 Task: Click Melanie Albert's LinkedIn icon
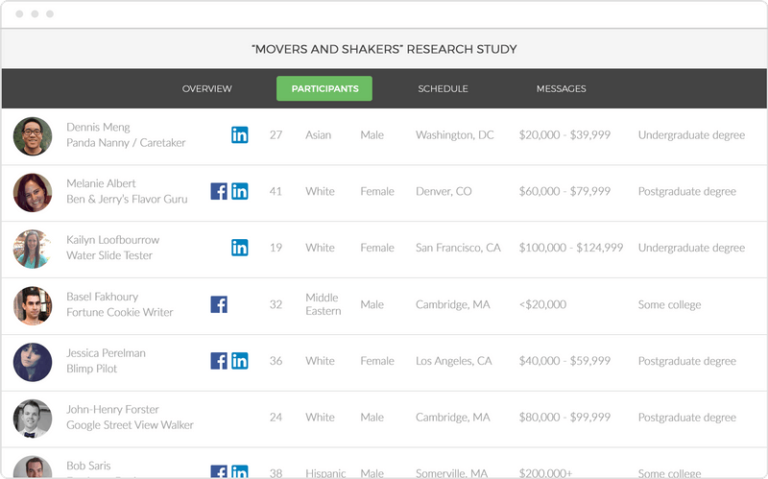tap(240, 191)
